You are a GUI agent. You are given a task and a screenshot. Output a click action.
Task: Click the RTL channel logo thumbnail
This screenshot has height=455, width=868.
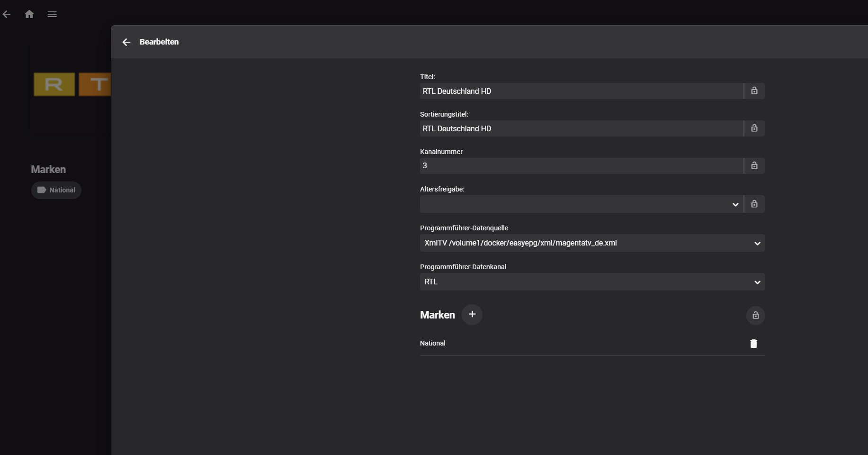pos(72,84)
